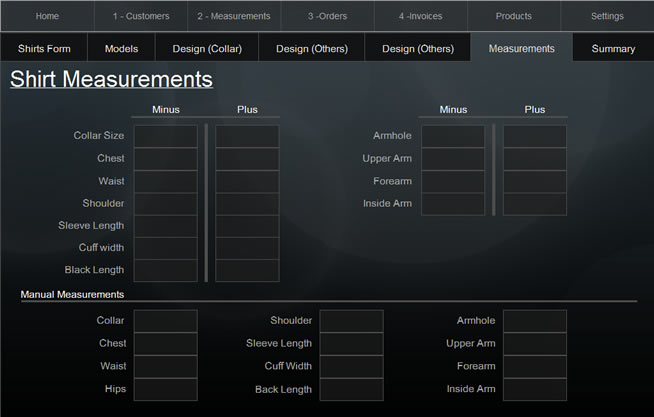Select the manual Hips measurement field
The image size is (654, 417).
[166, 389]
